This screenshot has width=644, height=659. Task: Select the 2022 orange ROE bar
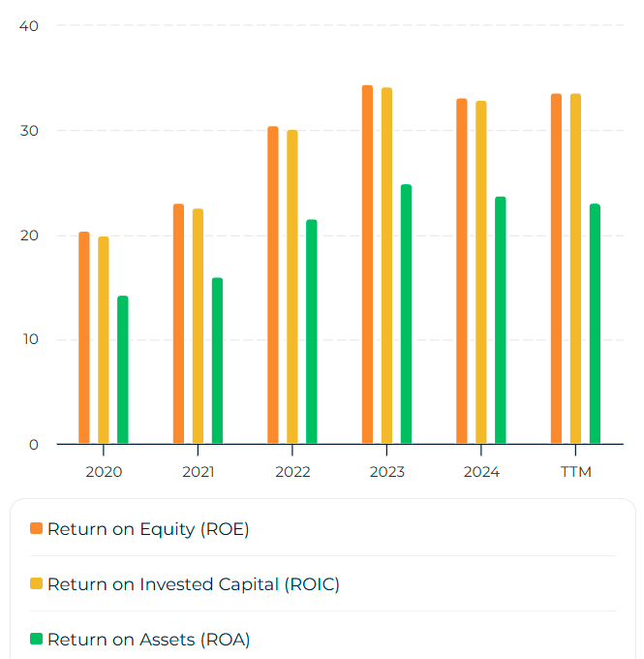point(273,285)
